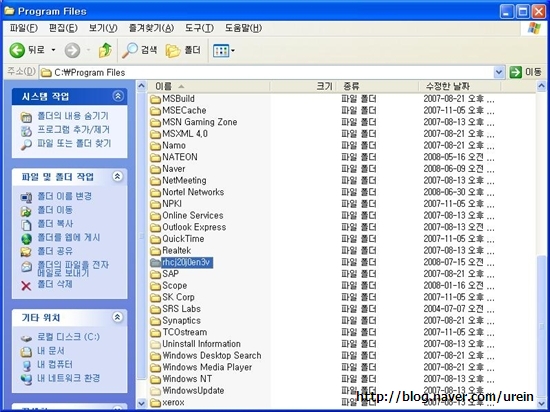Expand the address bar dropdown arrow
The width and height of the screenshot is (550, 412).
tap(499, 73)
